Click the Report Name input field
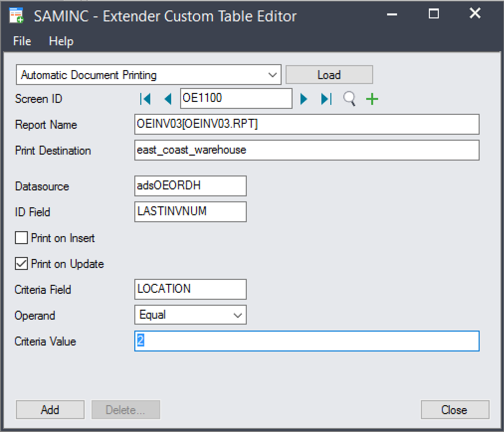The height and width of the screenshot is (432, 504). pos(307,124)
